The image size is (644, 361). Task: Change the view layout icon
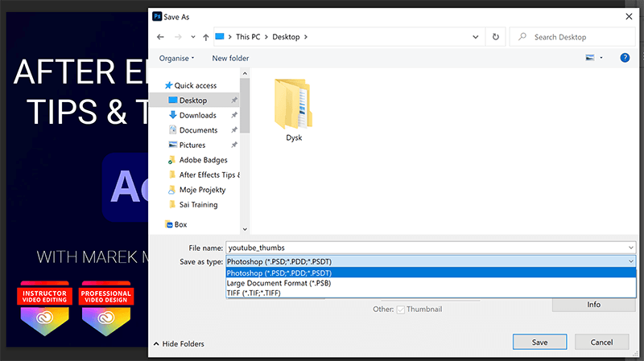[x=590, y=58]
